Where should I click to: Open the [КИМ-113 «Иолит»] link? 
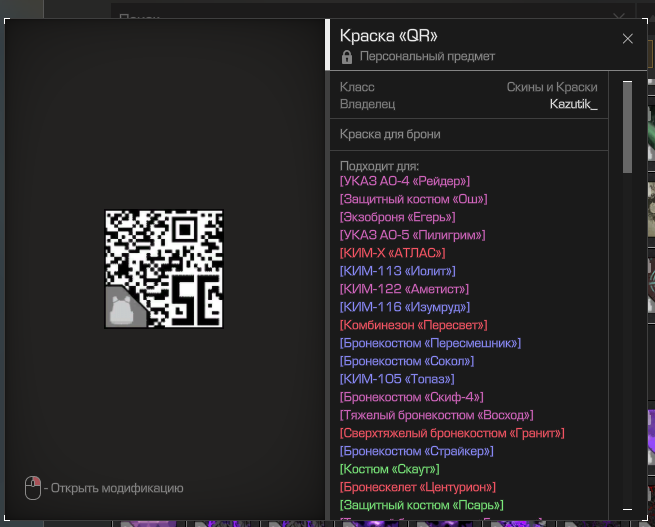click(398, 271)
